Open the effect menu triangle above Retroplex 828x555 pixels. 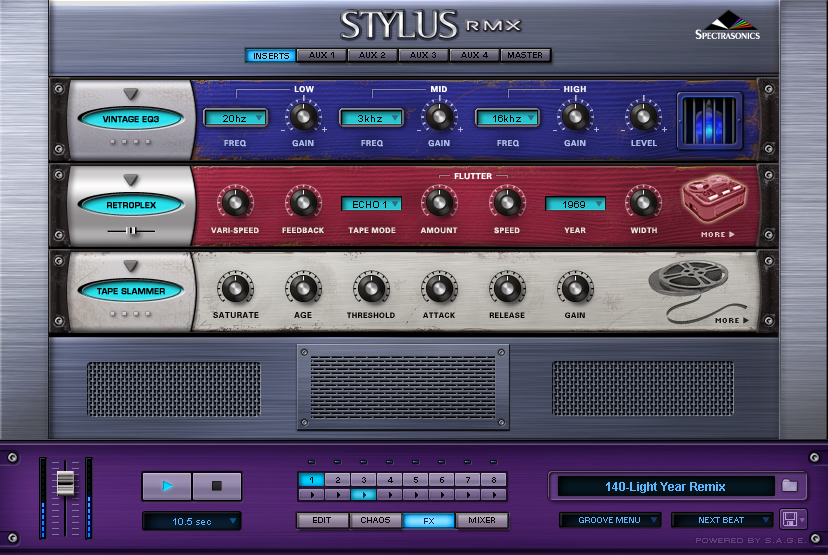tap(131, 180)
